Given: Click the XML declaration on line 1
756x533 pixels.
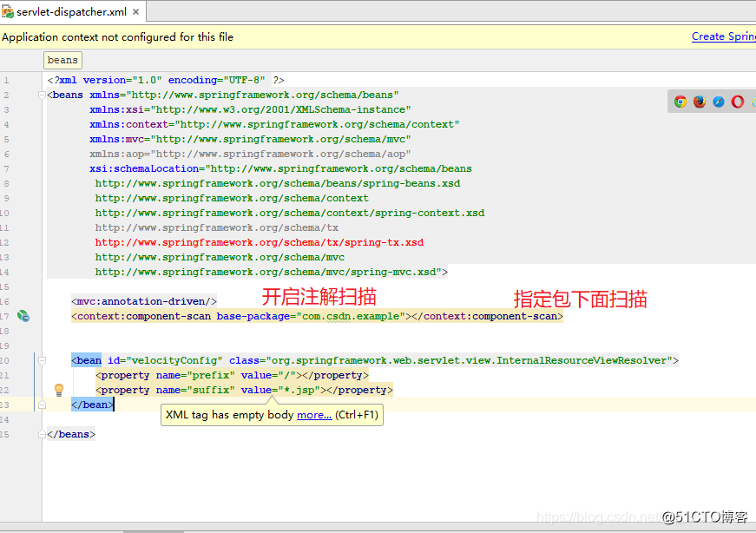Looking at the screenshot, I should click(166, 80).
